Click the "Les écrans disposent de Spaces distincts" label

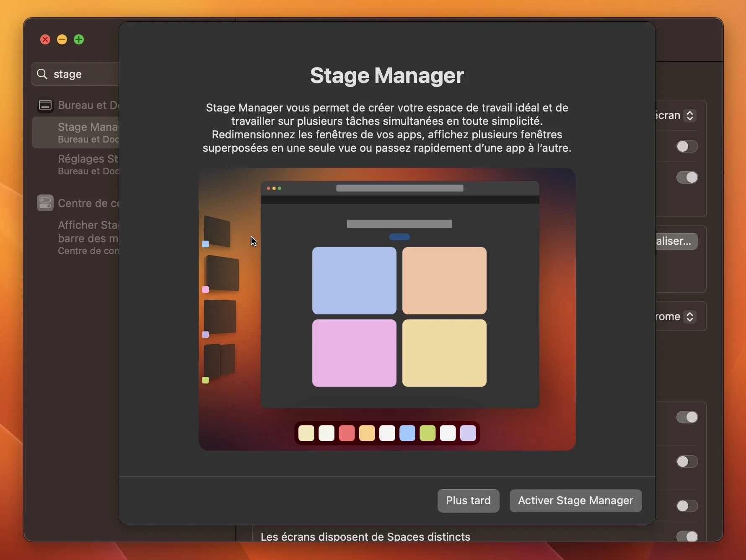coord(365,537)
